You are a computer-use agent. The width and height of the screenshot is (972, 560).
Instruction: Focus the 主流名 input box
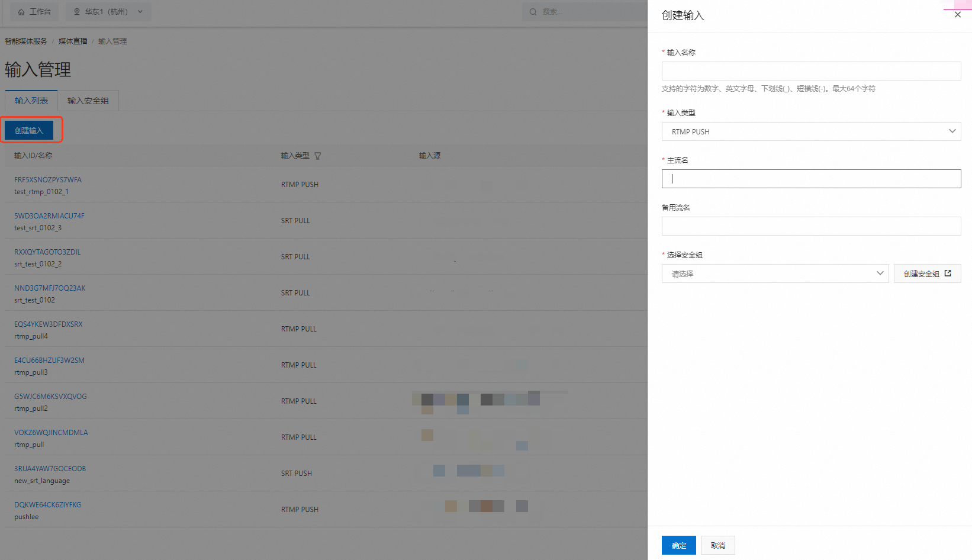811,179
